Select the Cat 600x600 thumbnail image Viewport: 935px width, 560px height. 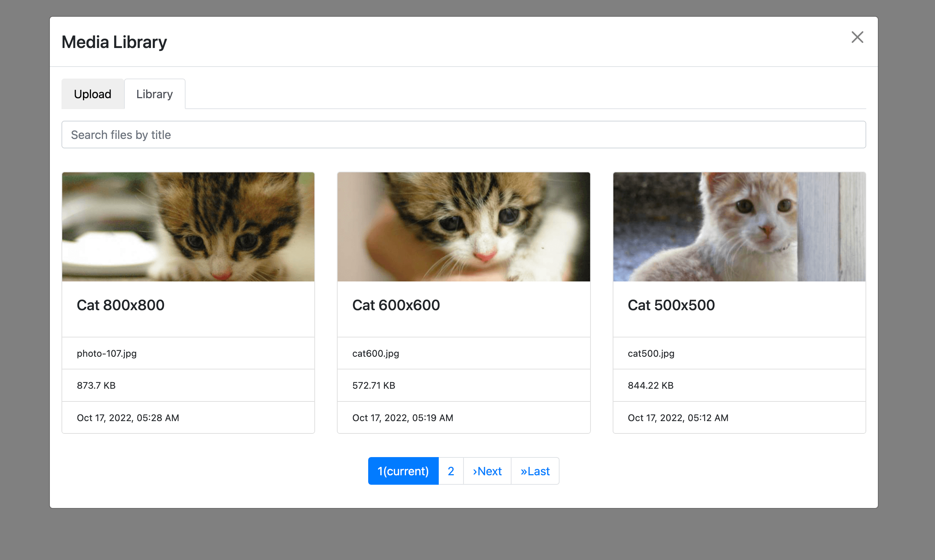click(463, 227)
